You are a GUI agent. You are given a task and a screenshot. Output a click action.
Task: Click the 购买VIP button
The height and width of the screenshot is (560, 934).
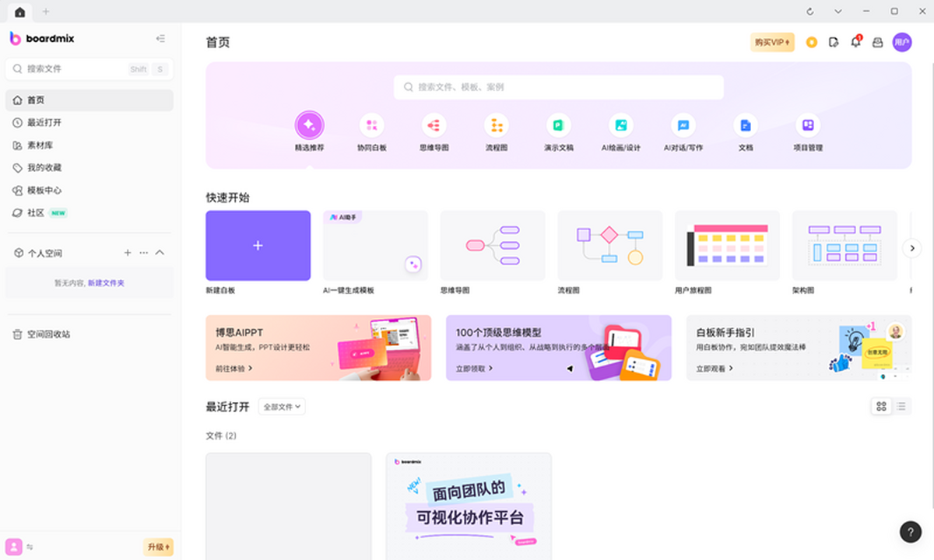[772, 42]
